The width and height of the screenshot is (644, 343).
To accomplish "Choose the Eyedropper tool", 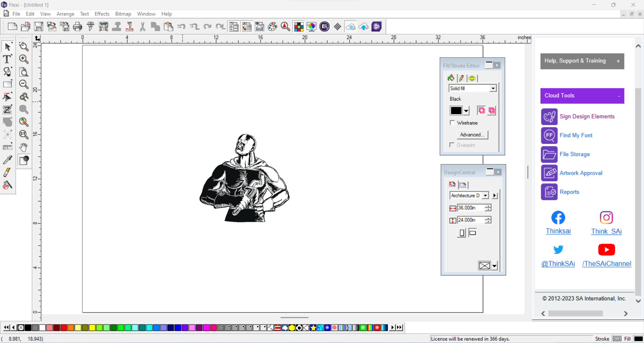I will pos(7,160).
